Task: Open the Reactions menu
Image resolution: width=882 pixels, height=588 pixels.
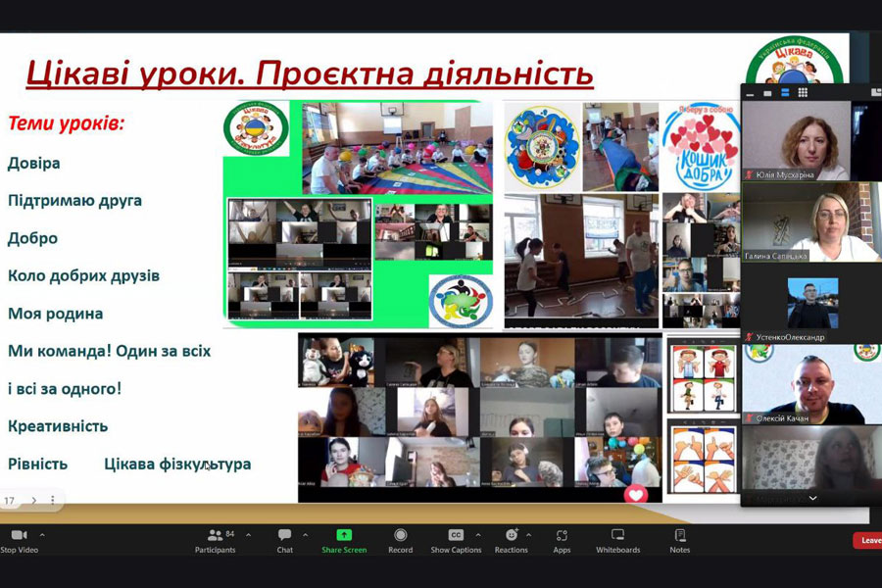Action: point(511,541)
